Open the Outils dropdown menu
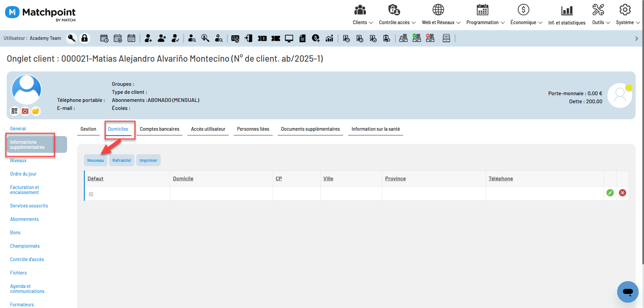 pyautogui.click(x=601, y=15)
